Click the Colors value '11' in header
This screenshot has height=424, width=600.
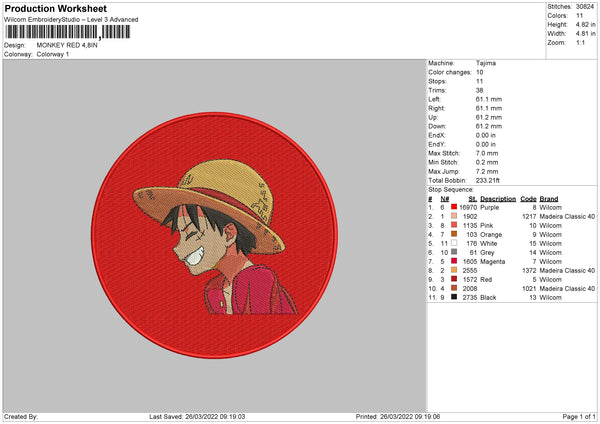pos(579,16)
